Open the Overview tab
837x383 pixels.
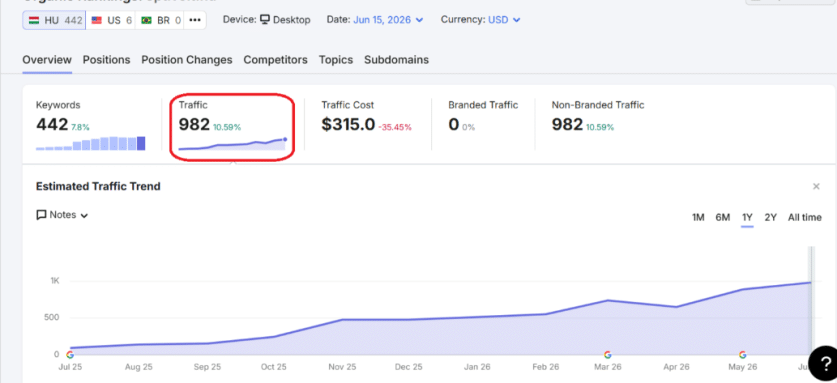(47, 60)
